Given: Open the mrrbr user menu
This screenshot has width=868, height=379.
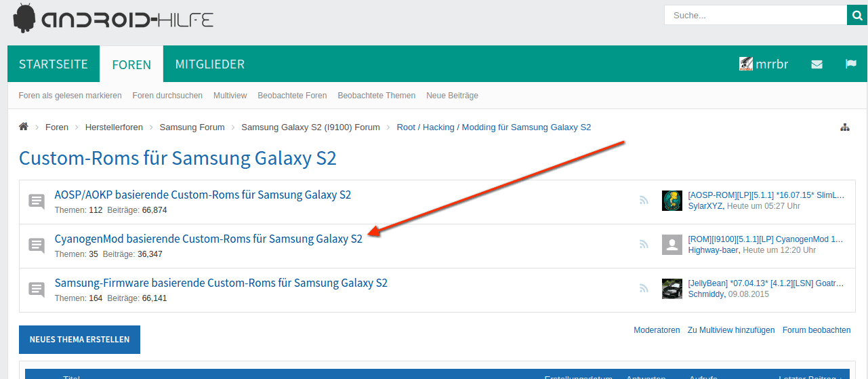Looking at the screenshot, I should pos(764,64).
